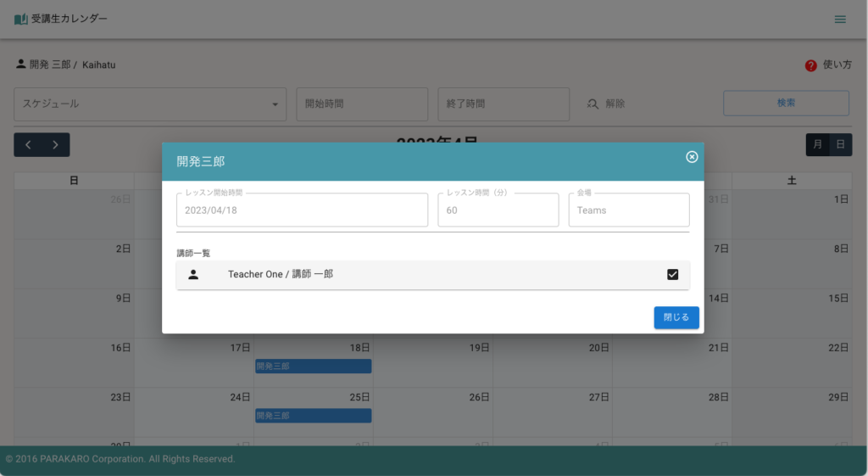Click the user profile icon beside 開発 三郎

(x=21, y=64)
